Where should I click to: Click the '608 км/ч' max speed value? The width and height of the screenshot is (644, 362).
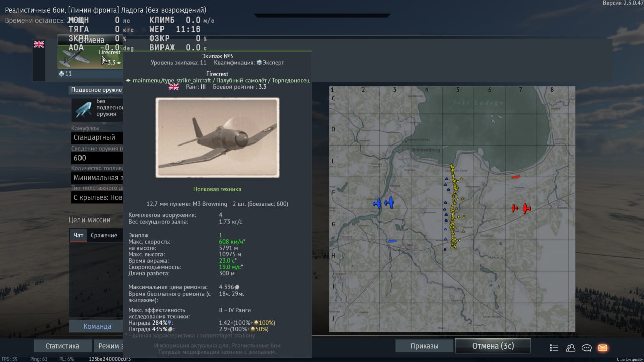pos(232,242)
